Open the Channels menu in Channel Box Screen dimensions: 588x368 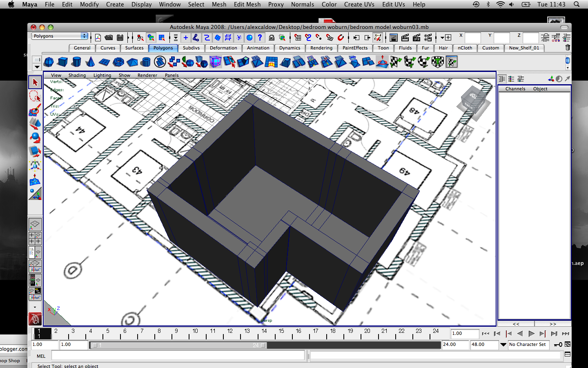[515, 89]
